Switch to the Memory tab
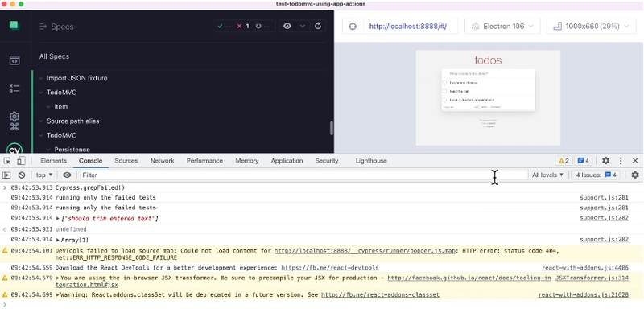644x321 pixels. click(247, 161)
